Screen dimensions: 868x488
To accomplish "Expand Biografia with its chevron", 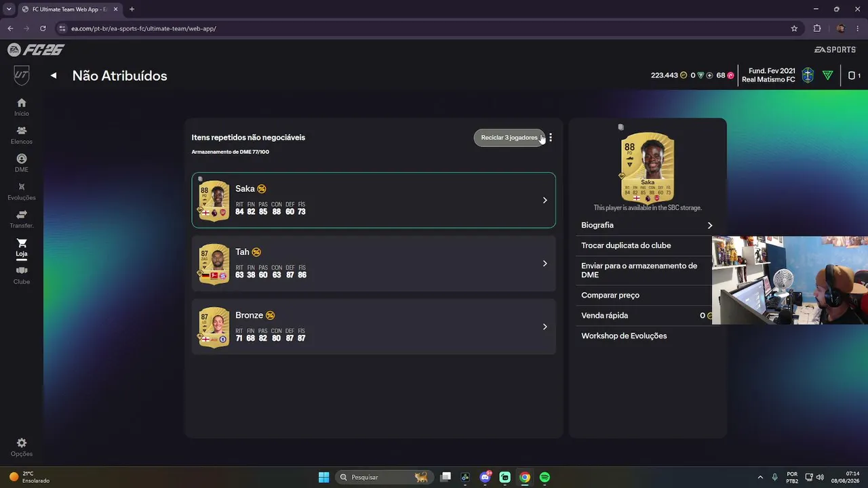I will pyautogui.click(x=710, y=225).
